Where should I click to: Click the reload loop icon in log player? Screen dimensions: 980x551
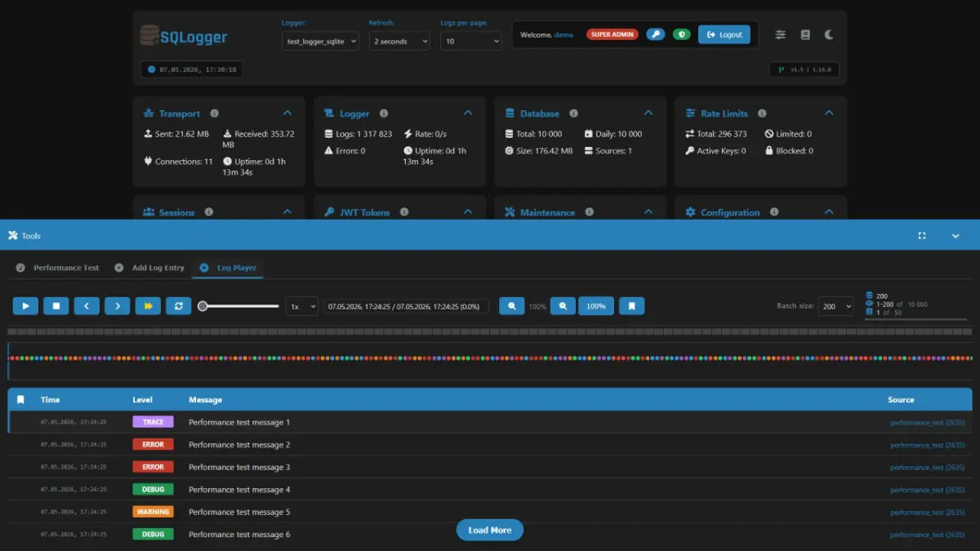click(179, 306)
